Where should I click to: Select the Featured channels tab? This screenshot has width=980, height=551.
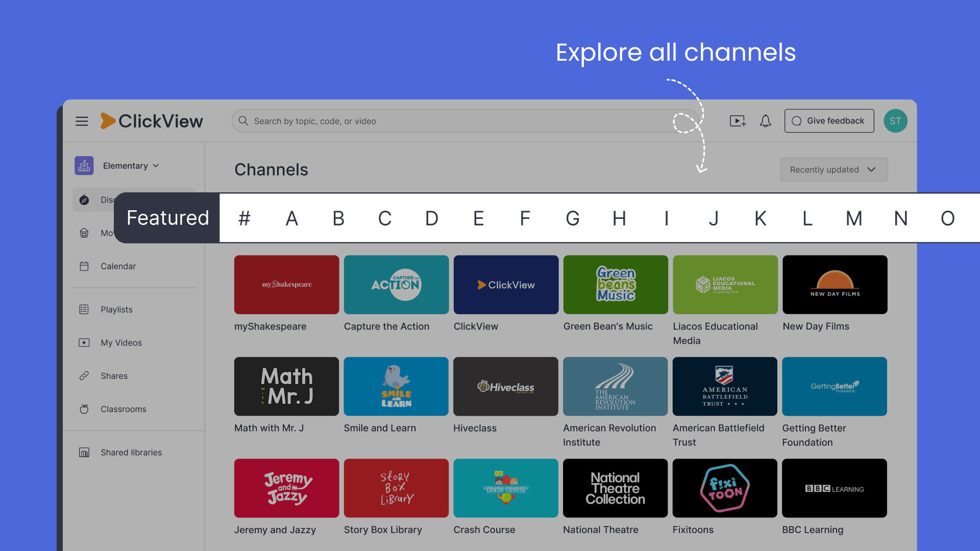tap(167, 218)
